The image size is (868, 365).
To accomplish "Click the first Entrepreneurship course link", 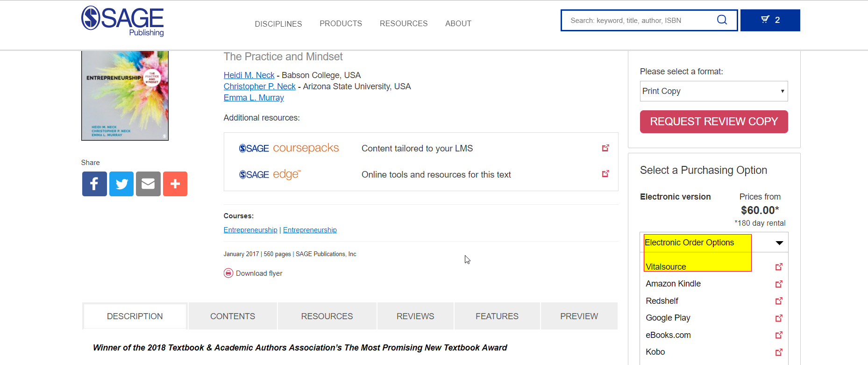I will coord(250,230).
